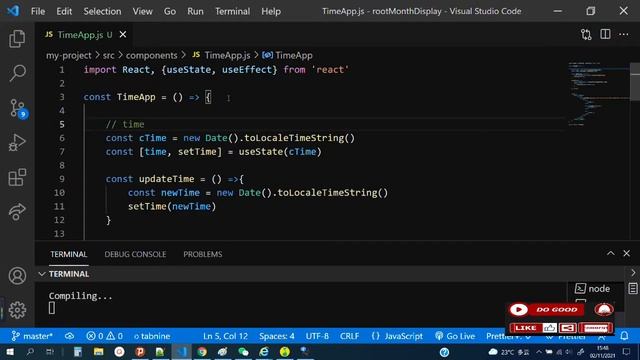This screenshot has height=360, width=640.
Task: Click the tabnine status bar item
Action: tap(152, 336)
